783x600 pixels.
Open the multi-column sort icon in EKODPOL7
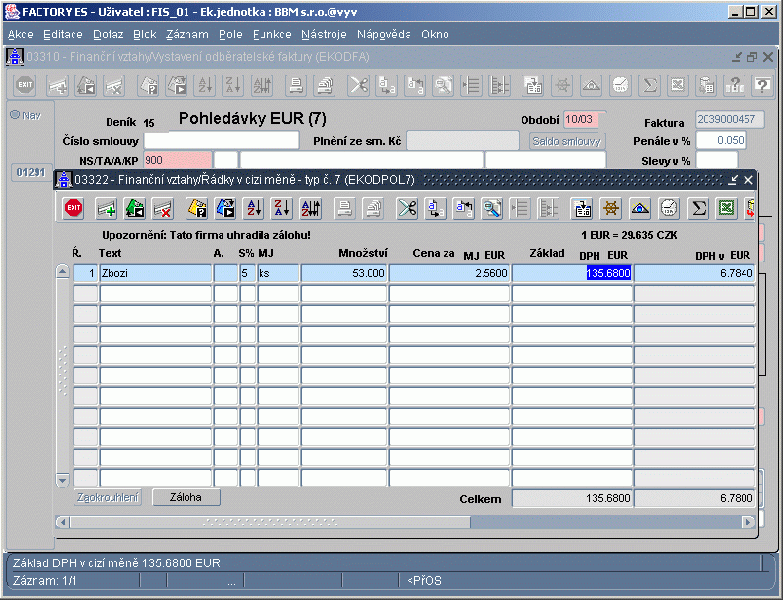[311, 208]
